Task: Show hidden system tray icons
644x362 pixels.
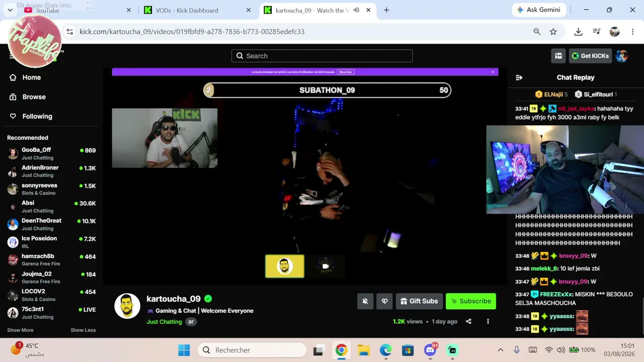Action: pyautogui.click(x=500, y=350)
